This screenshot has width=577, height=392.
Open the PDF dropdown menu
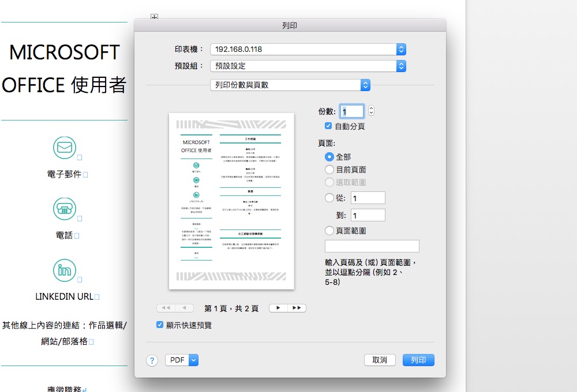pyautogui.click(x=182, y=360)
